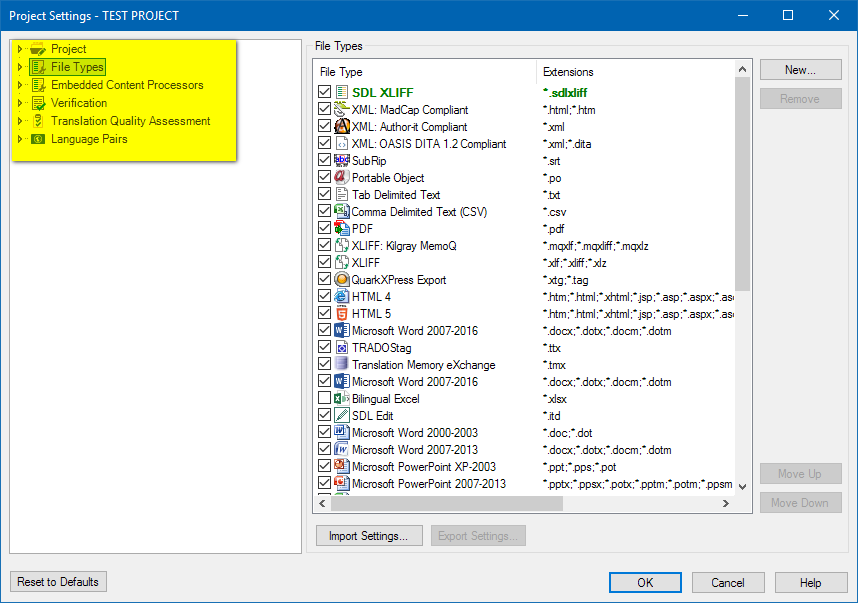The height and width of the screenshot is (603, 858).
Task: Select Verification in the settings tree
Action: point(79,103)
